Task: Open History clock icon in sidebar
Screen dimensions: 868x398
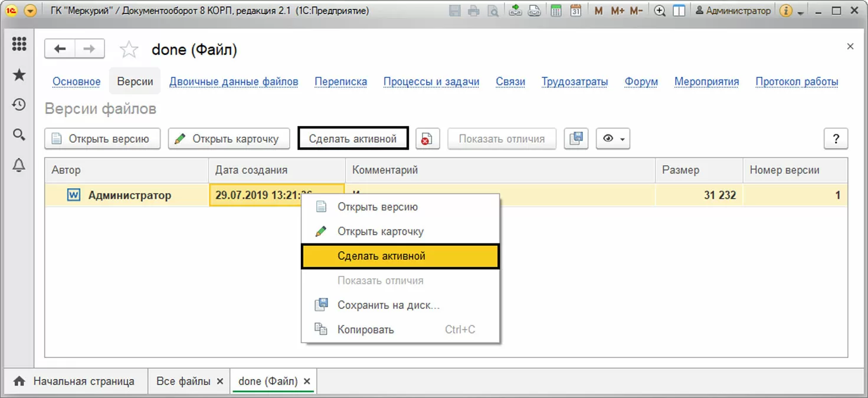Action: click(19, 104)
